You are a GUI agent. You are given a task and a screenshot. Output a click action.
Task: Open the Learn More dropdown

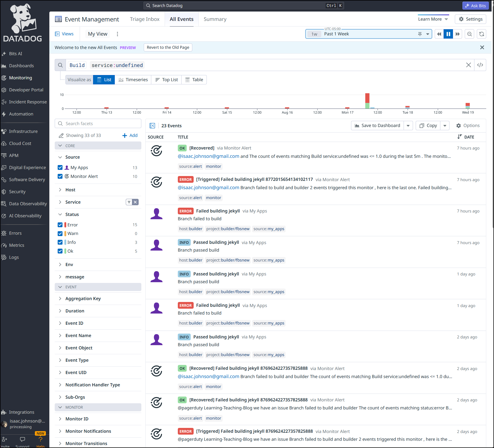click(433, 19)
